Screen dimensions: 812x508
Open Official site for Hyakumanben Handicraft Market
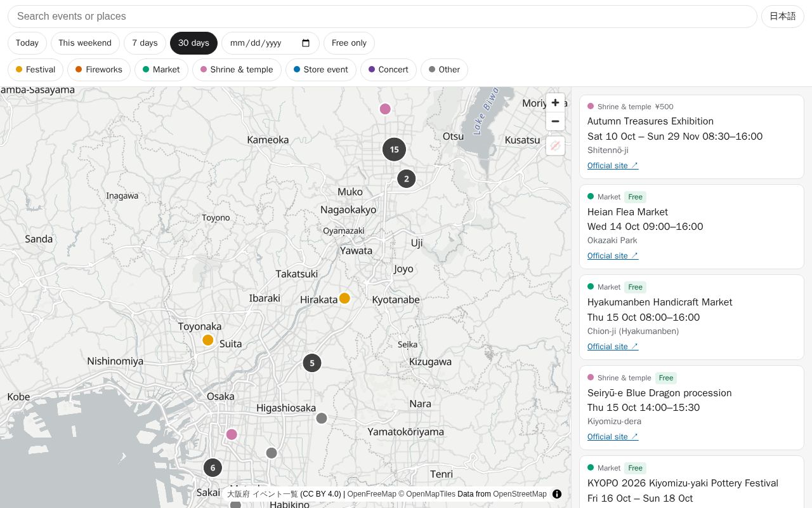613,347
